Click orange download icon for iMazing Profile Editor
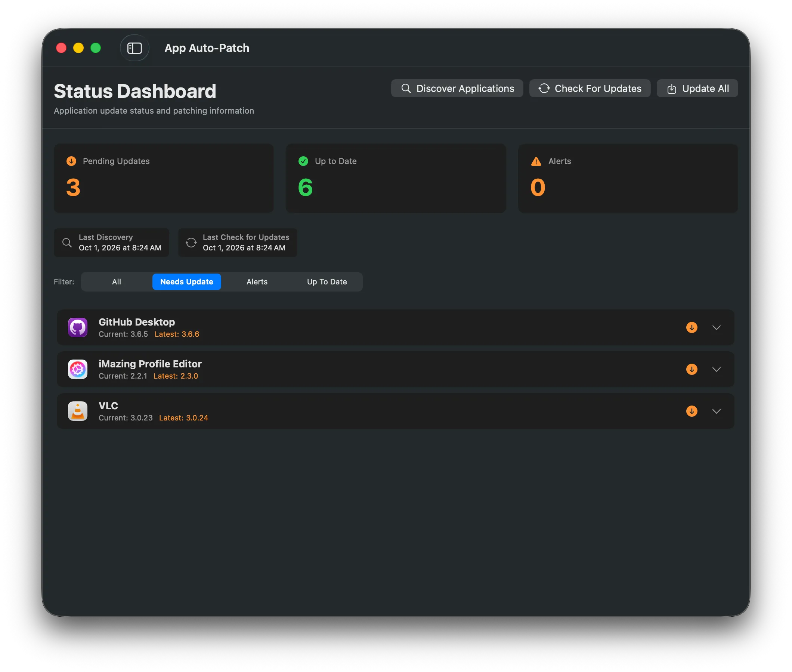This screenshot has height=672, width=792. [x=692, y=370]
